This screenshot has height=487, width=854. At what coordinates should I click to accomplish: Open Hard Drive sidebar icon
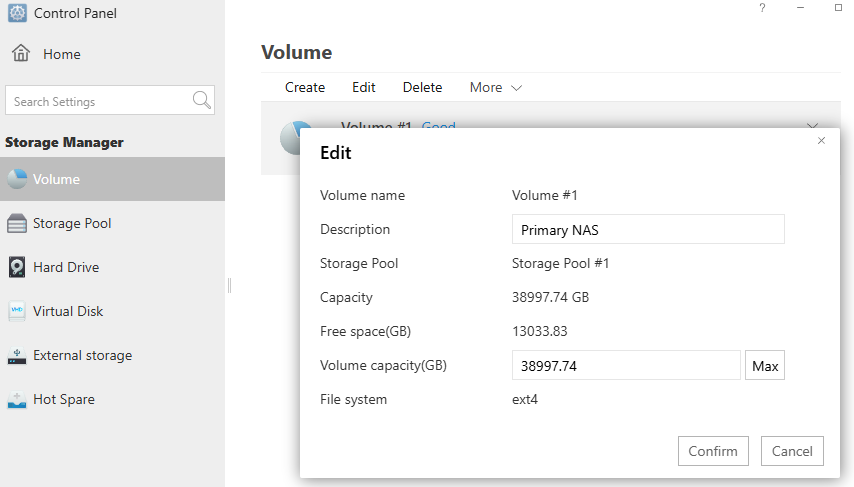(x=17, y=267)
